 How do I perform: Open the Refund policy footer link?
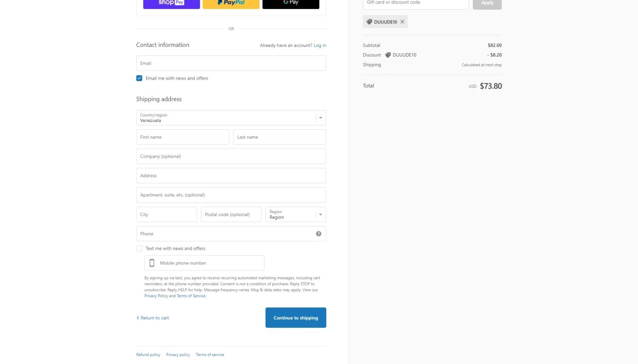tap(148, 355)
